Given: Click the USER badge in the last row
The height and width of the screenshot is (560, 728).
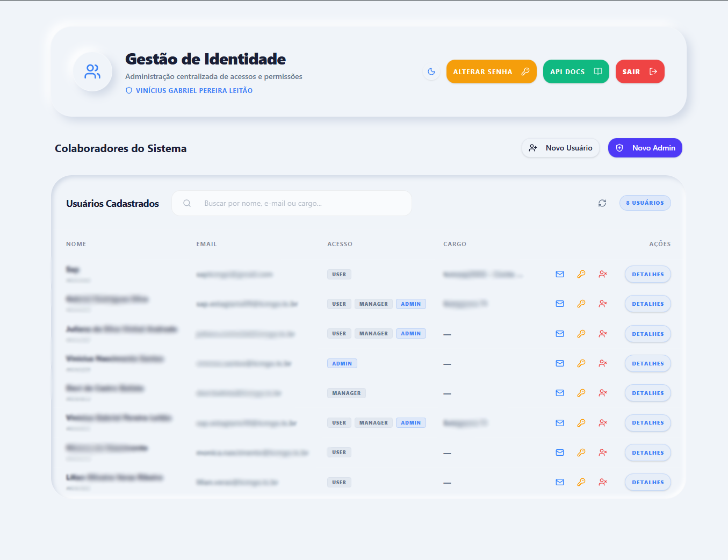Looking at the screenshot, I should point(339,483).
